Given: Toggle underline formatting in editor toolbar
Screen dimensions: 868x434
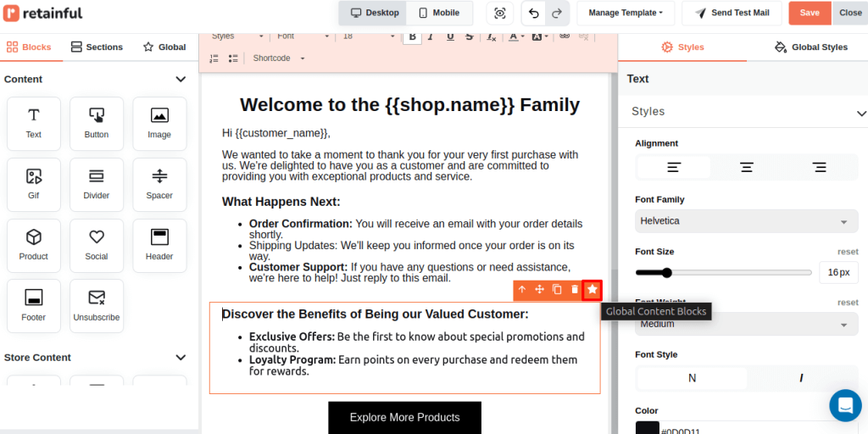Looking at the screenshot, I should 450,36.
